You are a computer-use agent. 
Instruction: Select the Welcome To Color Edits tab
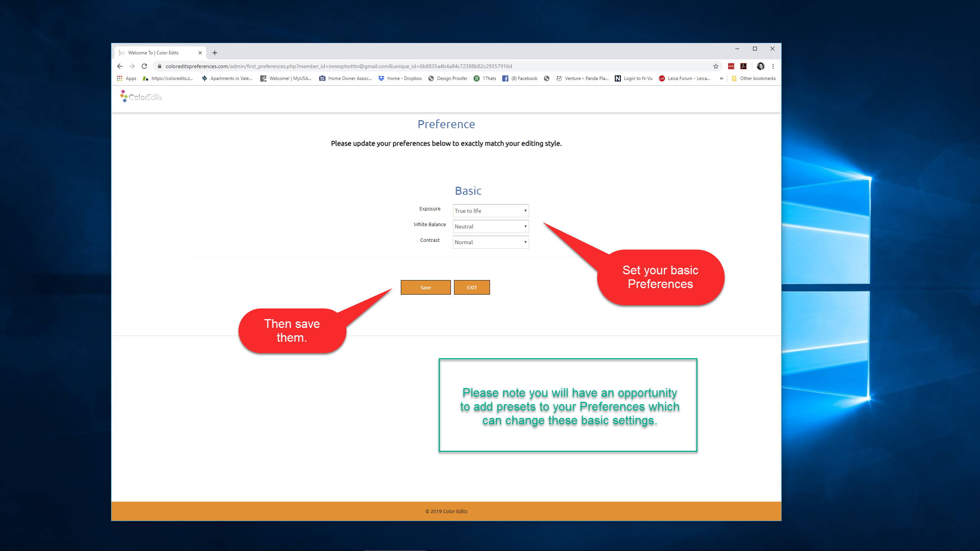160,53
